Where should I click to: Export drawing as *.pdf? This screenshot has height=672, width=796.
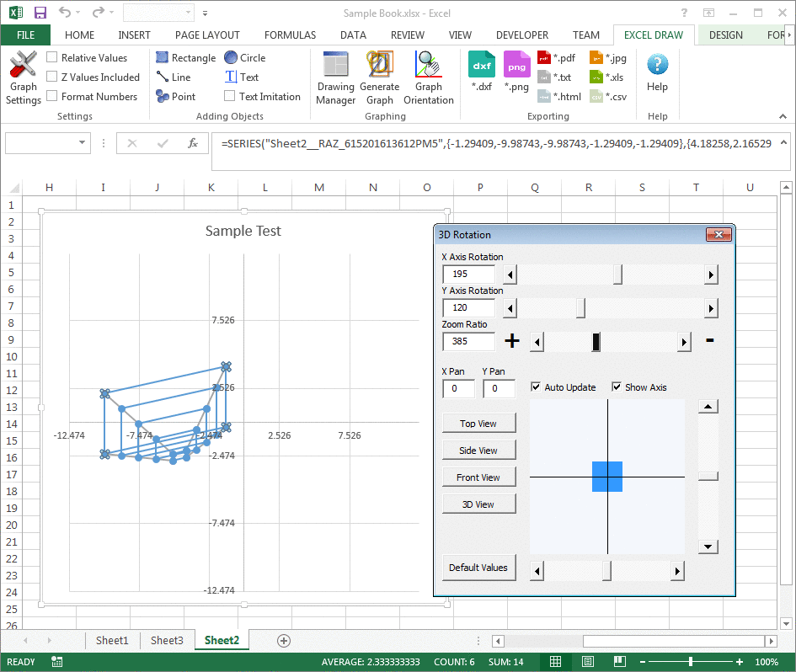(x=557, y=58)
